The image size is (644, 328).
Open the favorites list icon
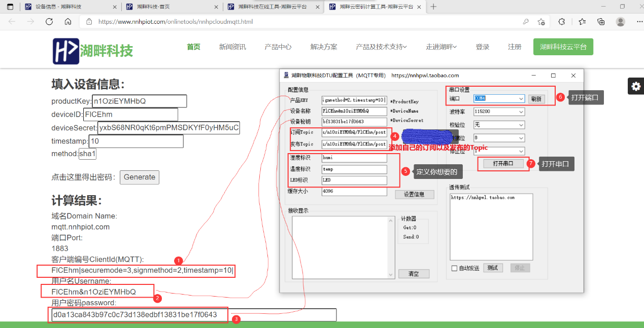[x=582, y=22]
